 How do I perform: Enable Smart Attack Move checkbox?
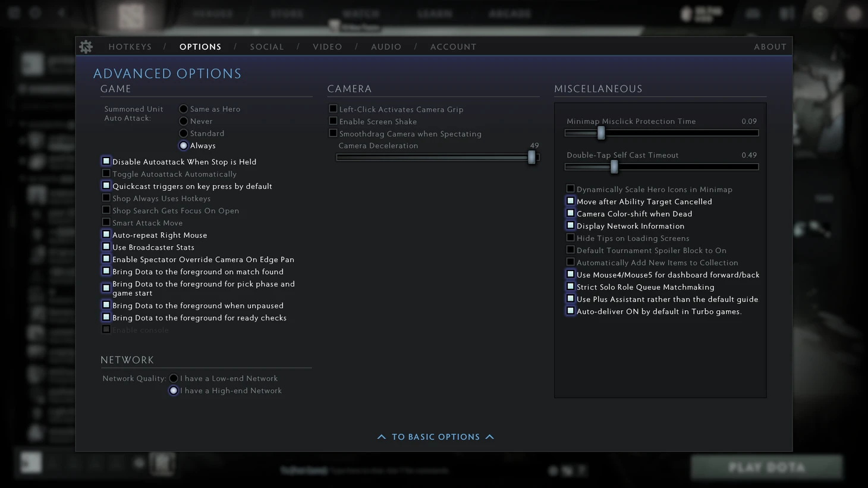(106, 222)
